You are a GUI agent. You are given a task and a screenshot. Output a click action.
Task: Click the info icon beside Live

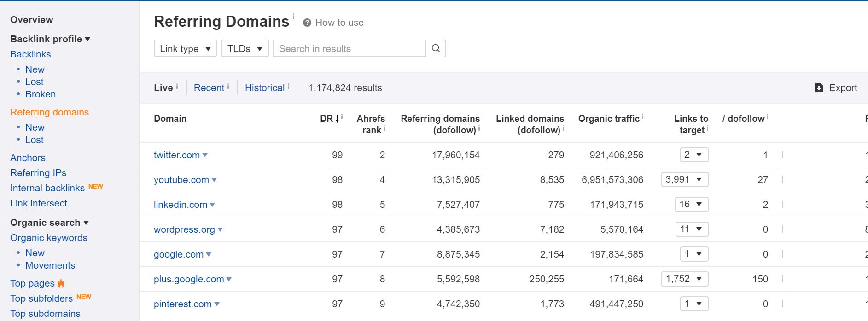pyautogui.click(x=177, y=86)
